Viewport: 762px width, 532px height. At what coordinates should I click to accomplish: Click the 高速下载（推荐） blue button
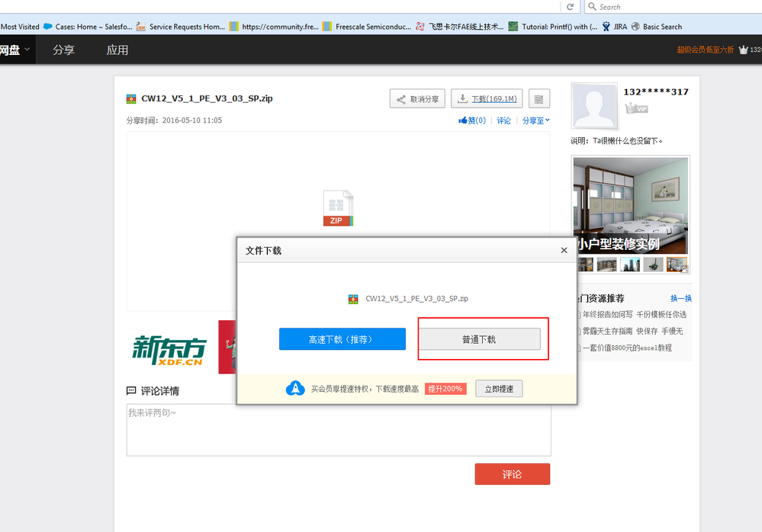point(342,339)
